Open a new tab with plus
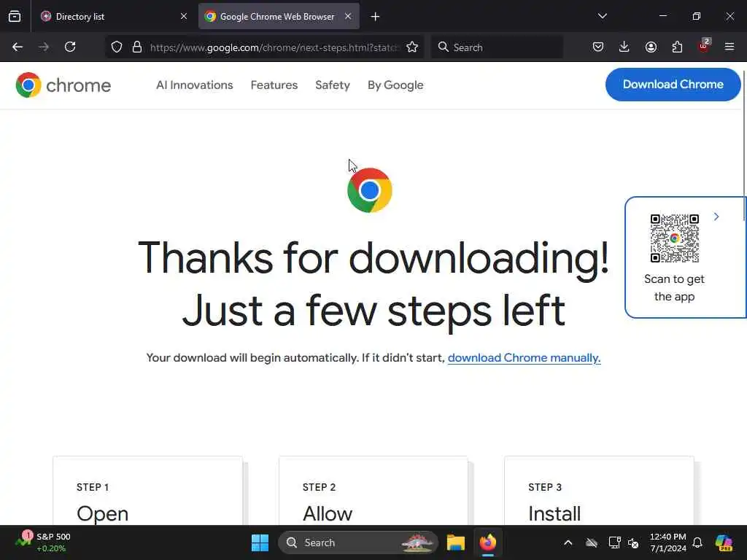The width and height of the screenshot is (747, 560). point(376,17)
